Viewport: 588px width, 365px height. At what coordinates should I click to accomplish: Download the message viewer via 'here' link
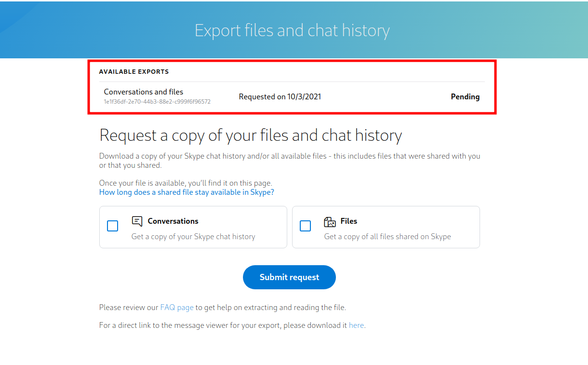click(x=356, y=325)
